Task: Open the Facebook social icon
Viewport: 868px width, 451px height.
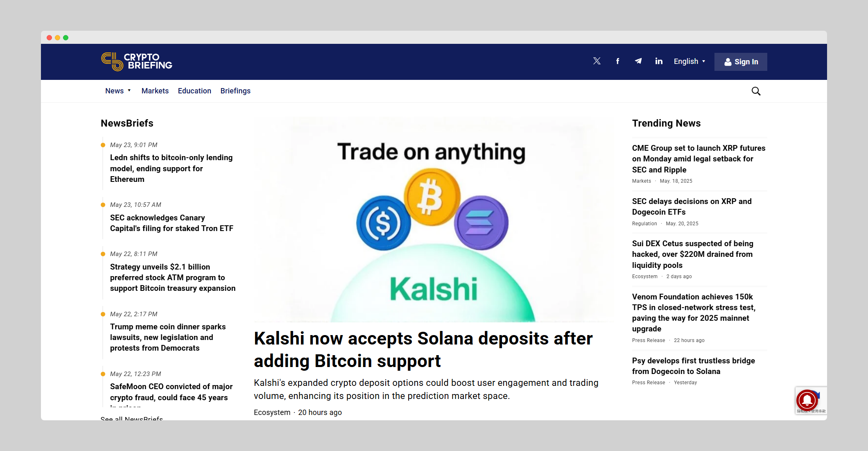Action: pos(617,61)
